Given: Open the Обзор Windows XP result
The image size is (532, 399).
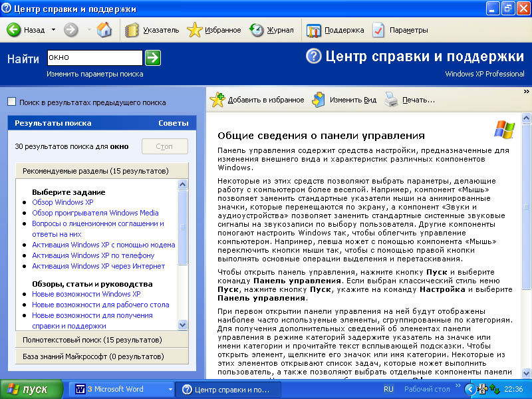Looking at the screenshot, I should 63,202.
